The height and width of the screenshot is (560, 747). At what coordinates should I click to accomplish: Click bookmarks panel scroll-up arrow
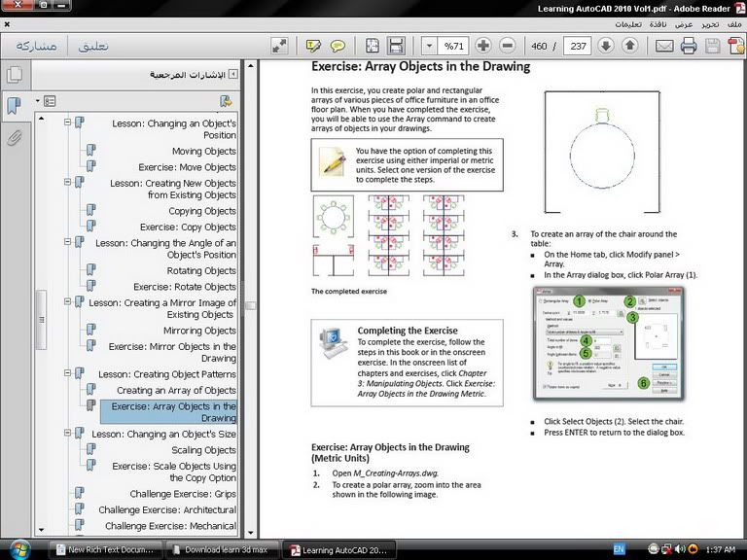42,118
